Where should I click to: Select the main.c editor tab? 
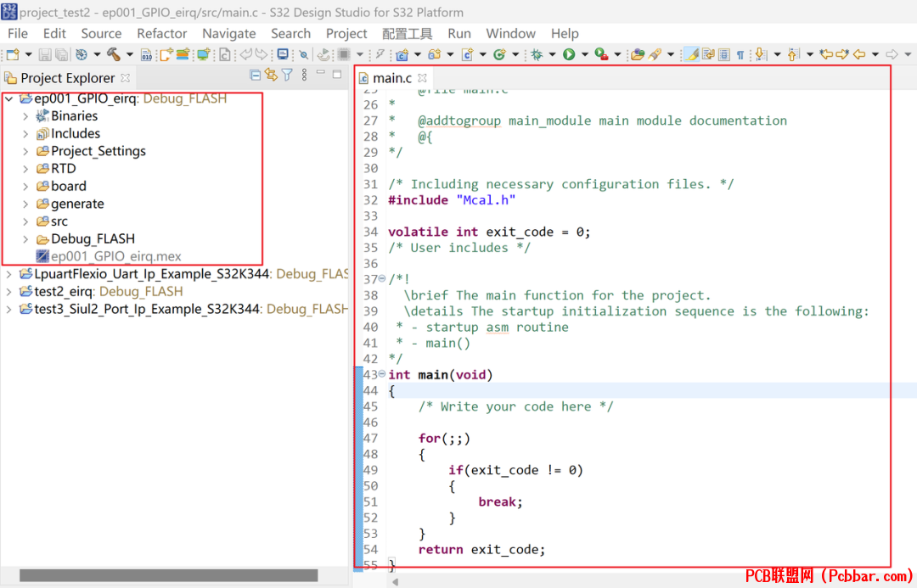coord(392,78)
